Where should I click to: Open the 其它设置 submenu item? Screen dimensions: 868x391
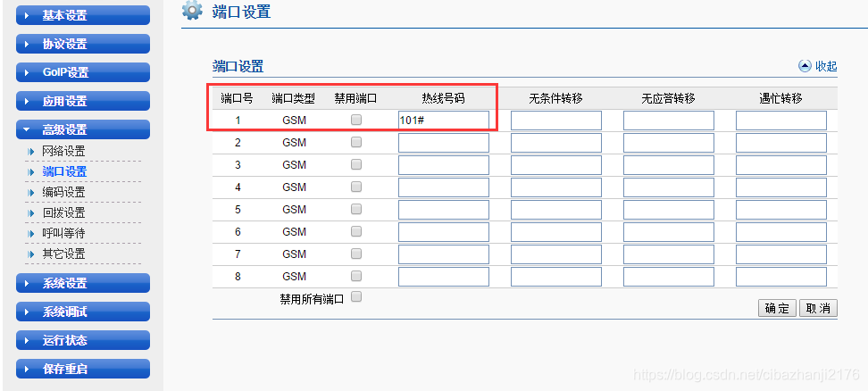pos(63,254)
